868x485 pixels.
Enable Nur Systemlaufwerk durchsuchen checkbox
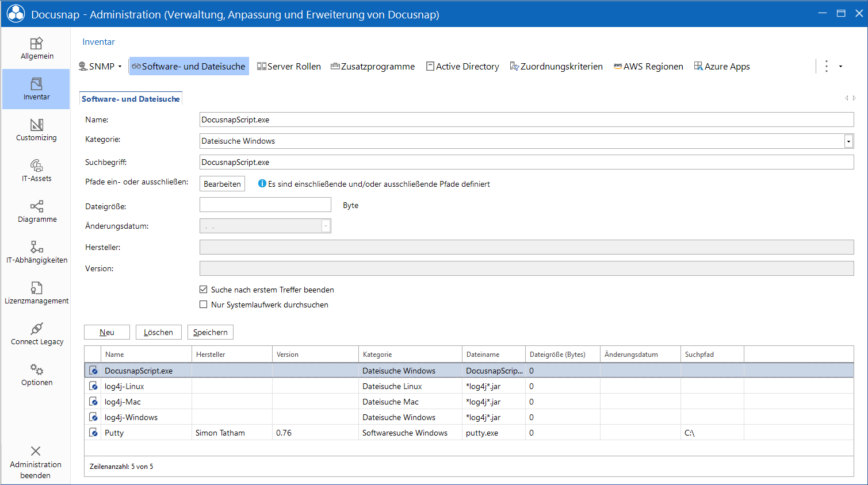[x=203, y=305]
